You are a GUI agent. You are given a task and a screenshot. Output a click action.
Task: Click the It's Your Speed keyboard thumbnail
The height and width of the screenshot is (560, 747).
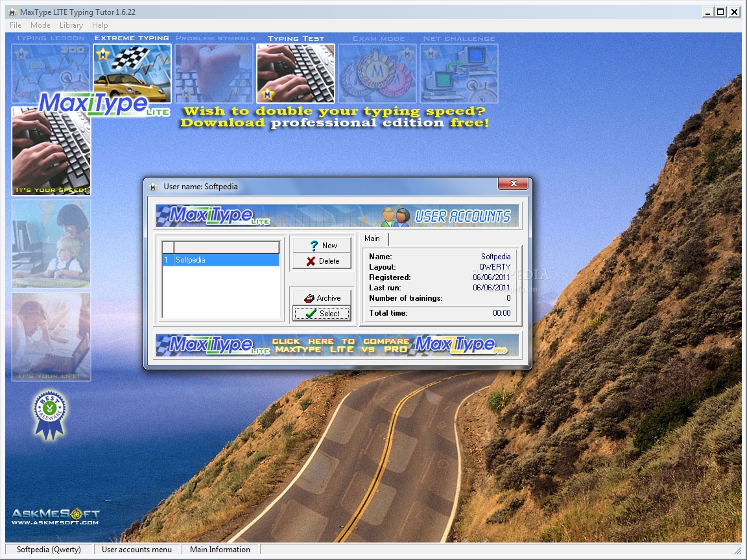(x=51, y=151)
